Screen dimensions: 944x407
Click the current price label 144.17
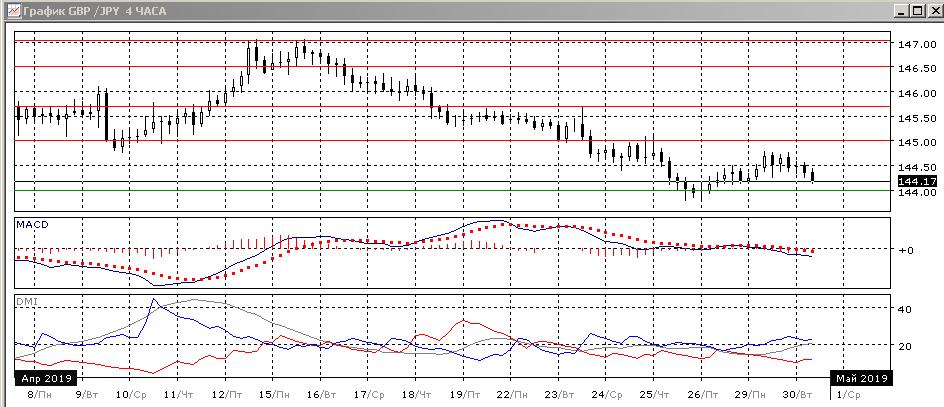[917, 181]
